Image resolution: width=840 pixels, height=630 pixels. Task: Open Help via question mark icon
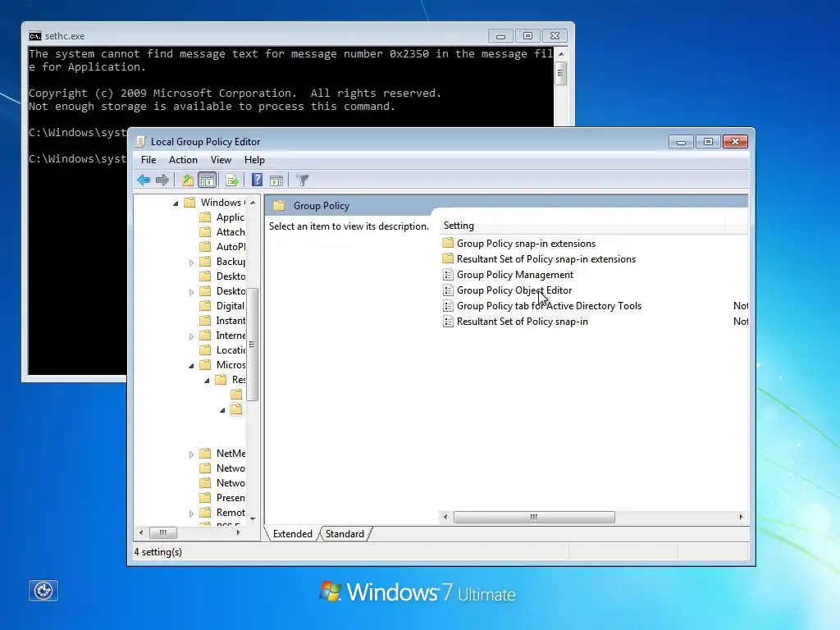pyautogui.click(x=257, y=180)
